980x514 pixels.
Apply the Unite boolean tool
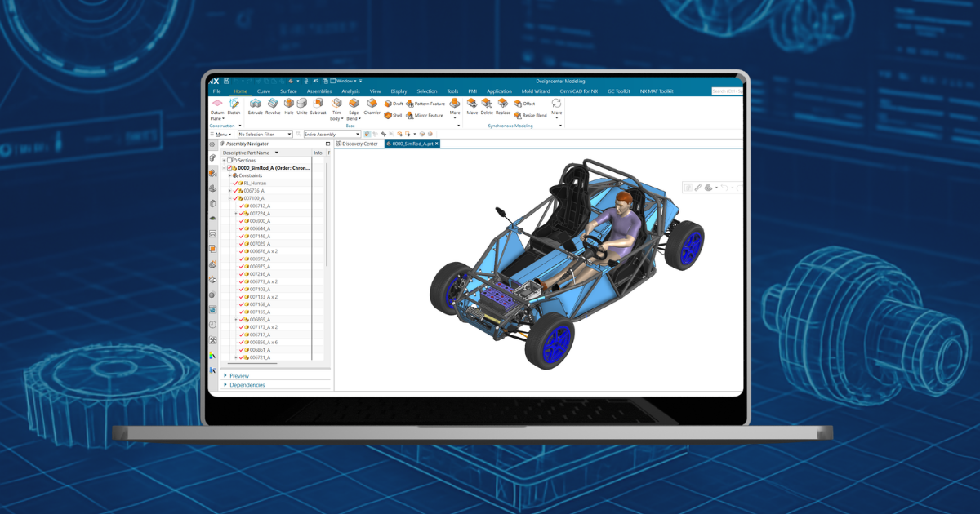[x=302, y=107]
